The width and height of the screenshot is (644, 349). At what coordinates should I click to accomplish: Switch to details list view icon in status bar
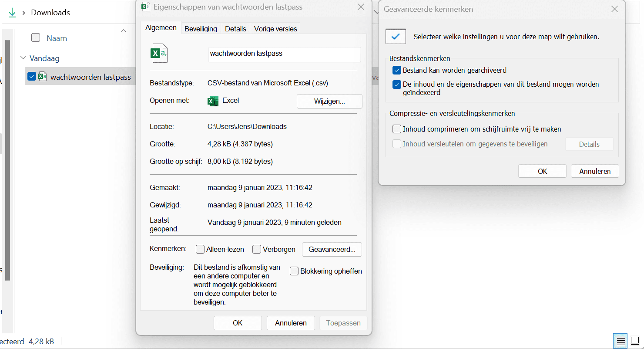point(621,340)
